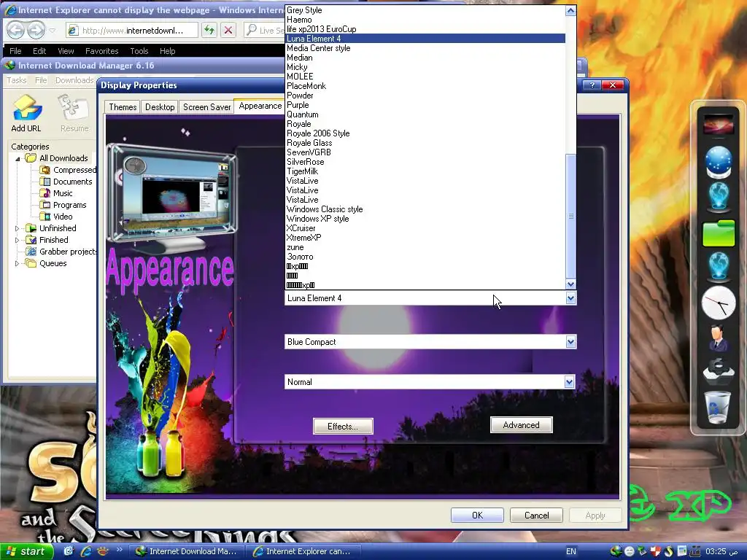Select SilverRose in the style list
The width and height of the screenshot is (747, 560).
[425, 162]
